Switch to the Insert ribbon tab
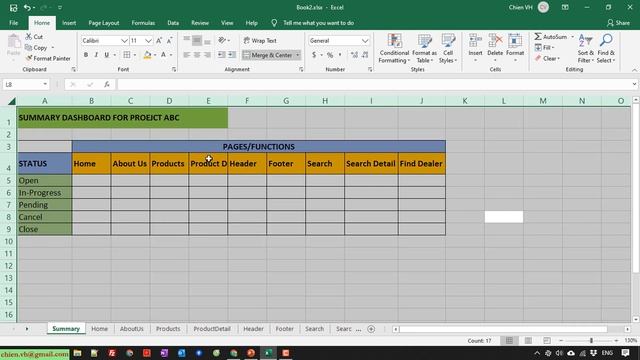Screen dimensions: 640x360 pos(69,23)
